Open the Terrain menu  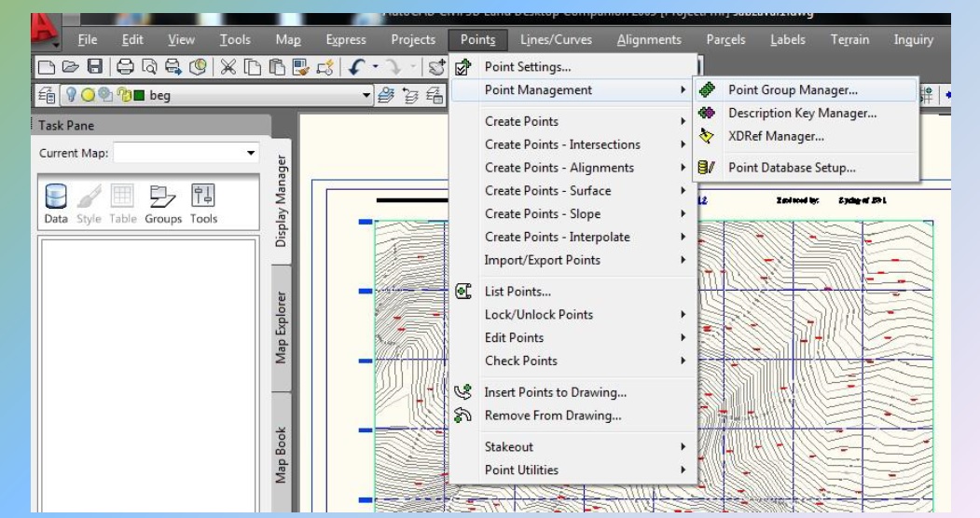coord(849,39)
